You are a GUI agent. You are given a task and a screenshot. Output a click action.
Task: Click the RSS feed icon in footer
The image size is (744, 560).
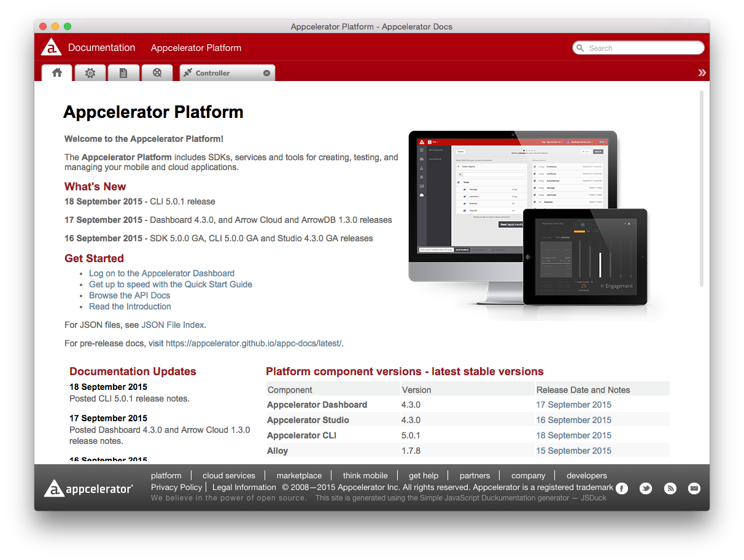pos(670,489)
